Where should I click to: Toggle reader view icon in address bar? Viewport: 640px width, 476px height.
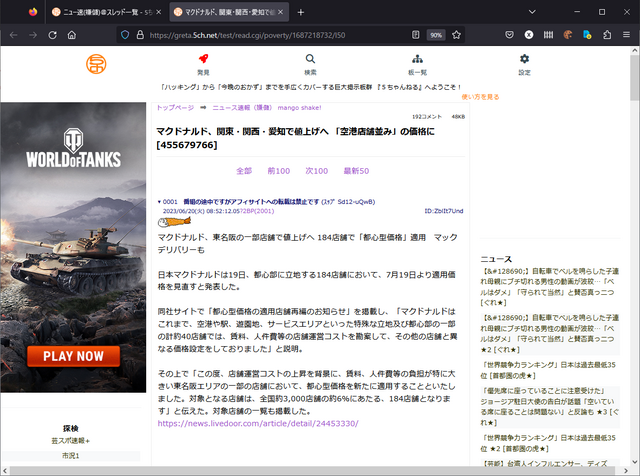[416, 35]
